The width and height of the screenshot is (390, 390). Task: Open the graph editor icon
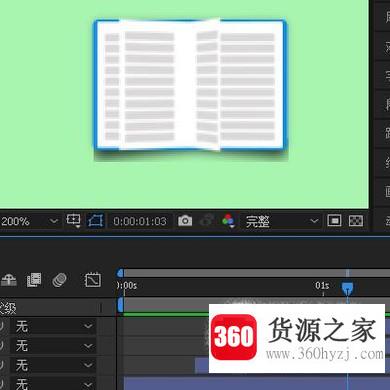(92, 280)
